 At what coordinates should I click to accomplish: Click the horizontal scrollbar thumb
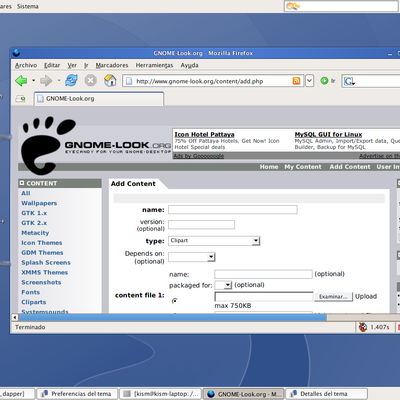click(172, 317)
